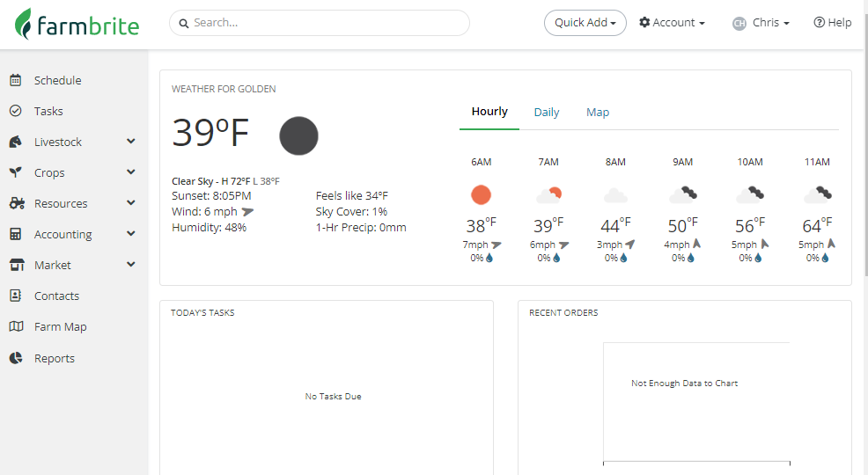
Task: Click the "Humidity: 48%" text
Action: click(210, 227)
